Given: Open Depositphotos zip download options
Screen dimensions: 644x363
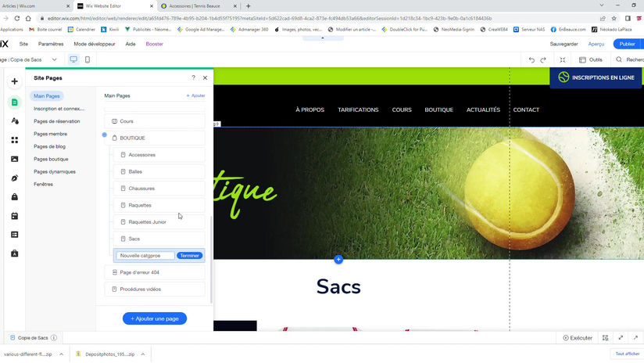Looking at the screenshot, I should tap(143, 354).
